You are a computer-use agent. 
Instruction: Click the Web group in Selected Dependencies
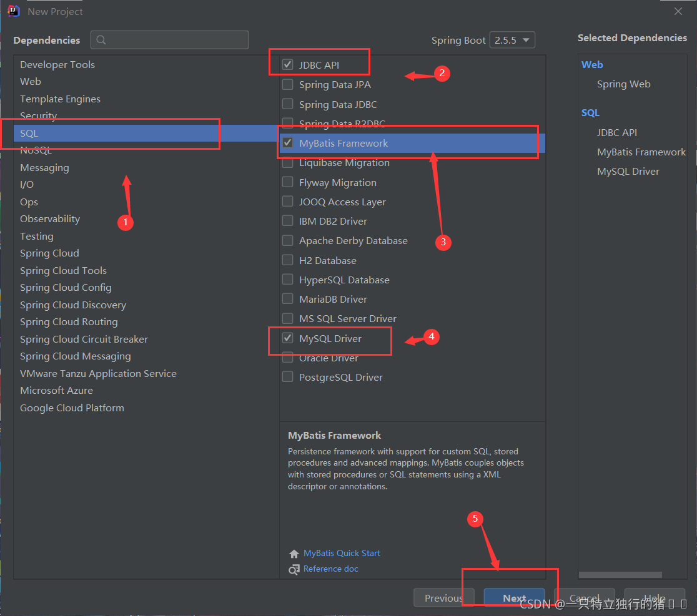point(592,64)
